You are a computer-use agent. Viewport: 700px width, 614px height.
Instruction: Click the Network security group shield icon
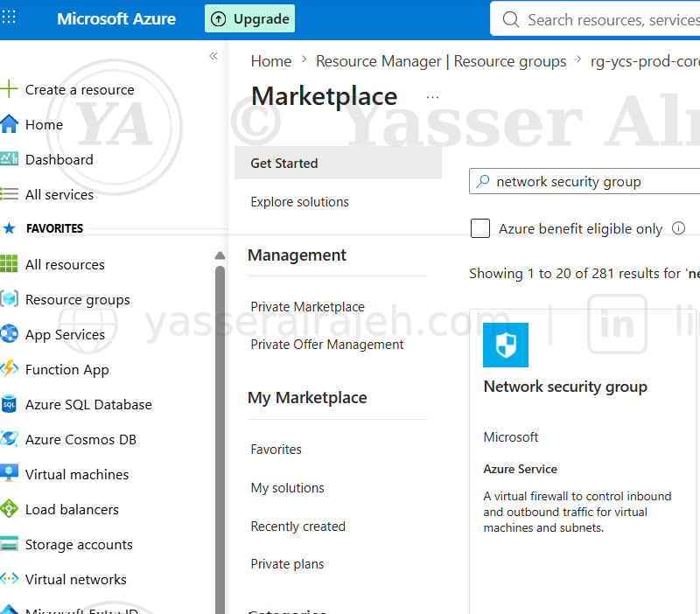point(506,345)
